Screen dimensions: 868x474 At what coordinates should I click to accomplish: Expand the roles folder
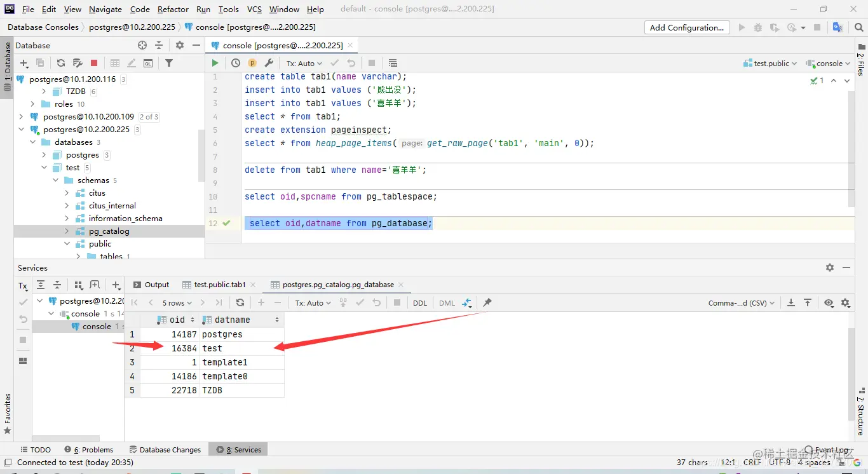(33, 104)
